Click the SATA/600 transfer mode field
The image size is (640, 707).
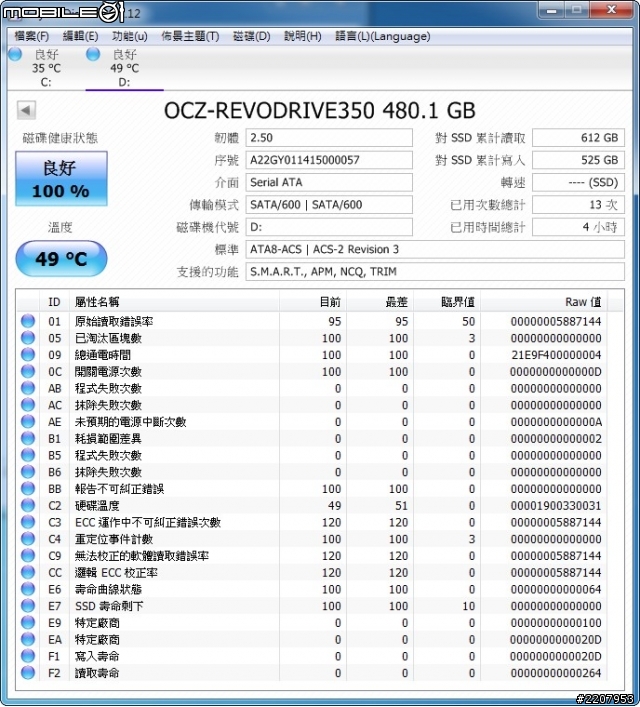click(x=329, y=205)
